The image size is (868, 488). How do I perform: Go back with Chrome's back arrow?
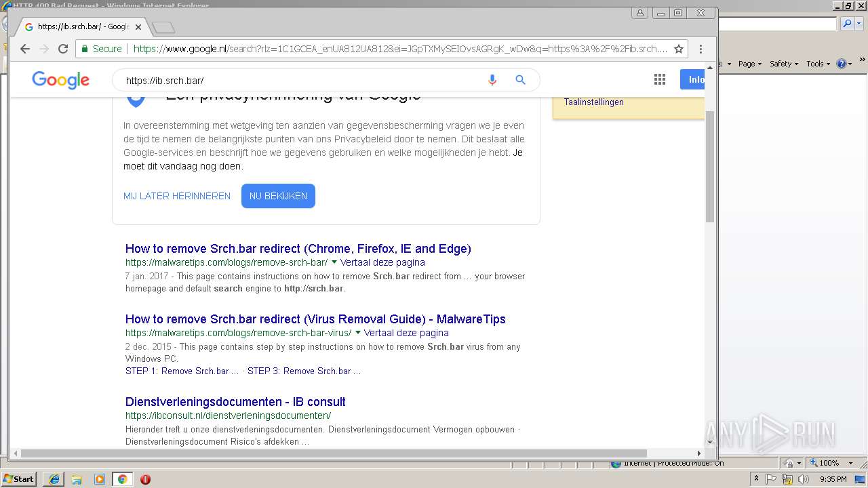point(25,49)
